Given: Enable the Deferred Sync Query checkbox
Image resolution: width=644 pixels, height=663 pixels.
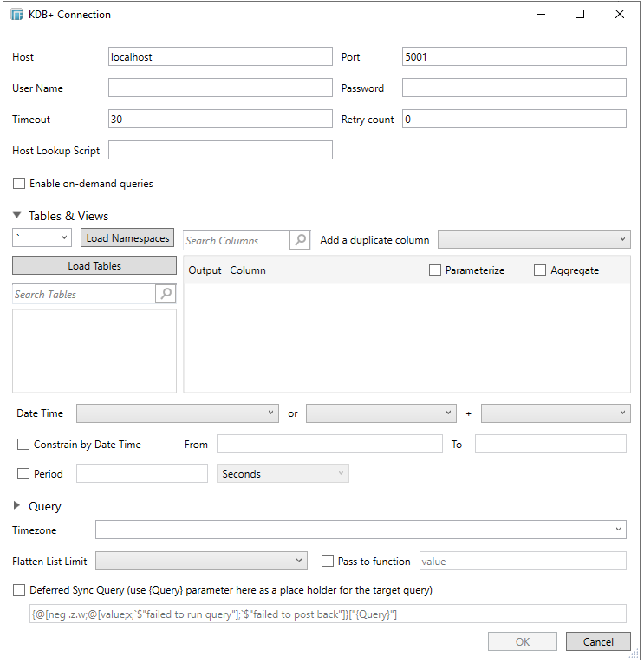Looking at the screenshot, I should coord(19,590).
